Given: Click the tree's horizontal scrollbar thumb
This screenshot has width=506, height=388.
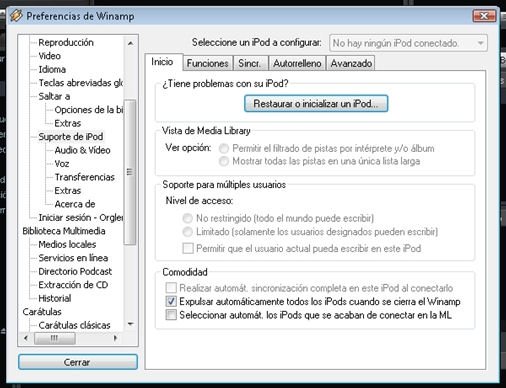Looking at the screenshot, I should (x=55, y=338).
